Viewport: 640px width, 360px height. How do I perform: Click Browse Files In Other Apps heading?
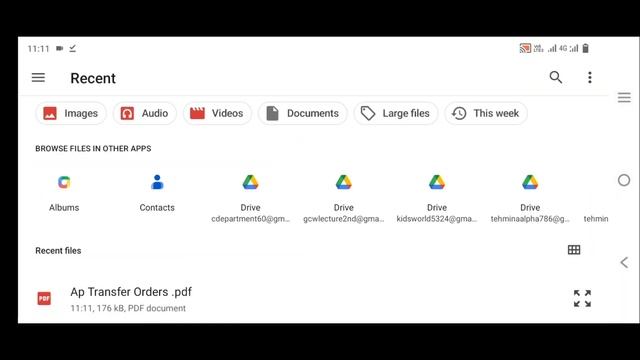[x=93, y=149]
